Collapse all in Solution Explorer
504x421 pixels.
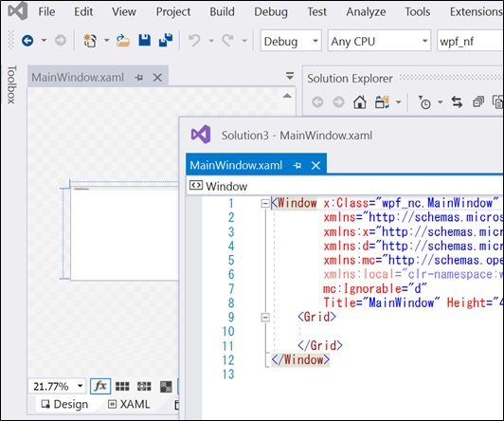[478, 102]
